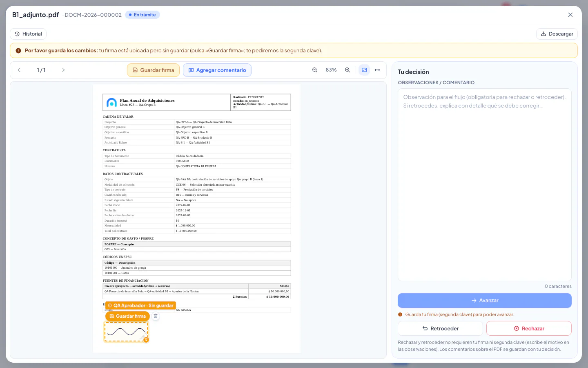This screenshot has height=368, width=588.
Task: Click the QA Aprobador · Sin guardar tag
Action: [x=140, y=305]
